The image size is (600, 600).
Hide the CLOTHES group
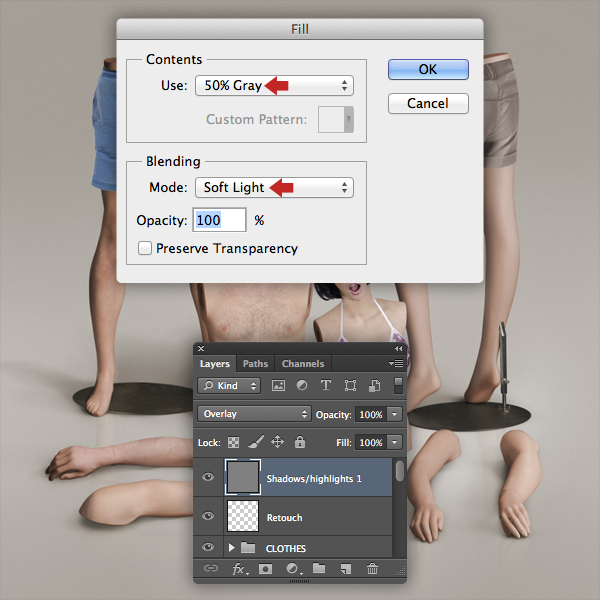click(208, 547)
